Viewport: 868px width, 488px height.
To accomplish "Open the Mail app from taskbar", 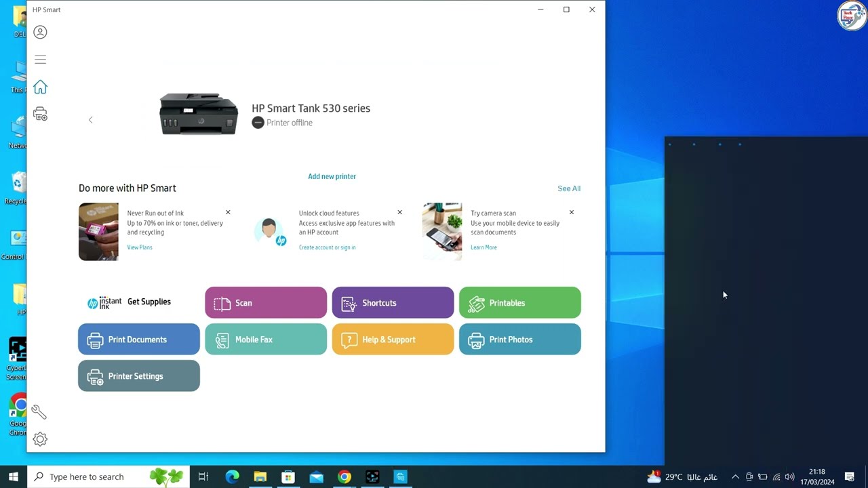I will 317,476.
